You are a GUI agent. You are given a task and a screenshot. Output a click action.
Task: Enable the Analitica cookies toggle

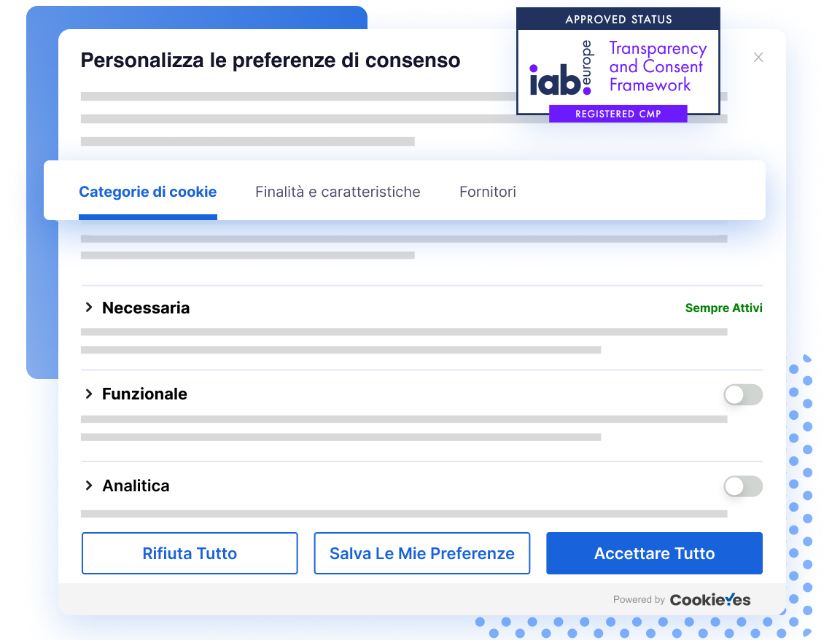743,486
